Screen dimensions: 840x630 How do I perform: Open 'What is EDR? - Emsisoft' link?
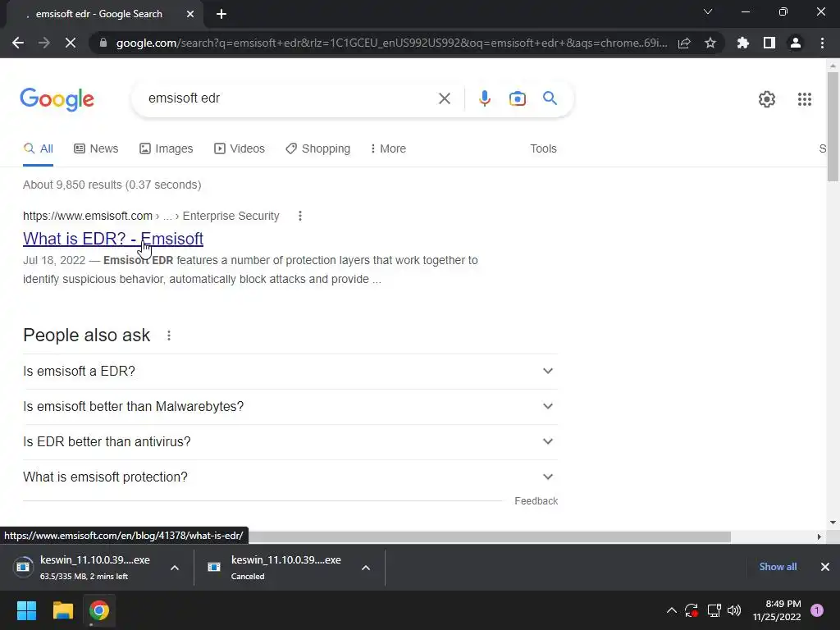coord(113,239)
